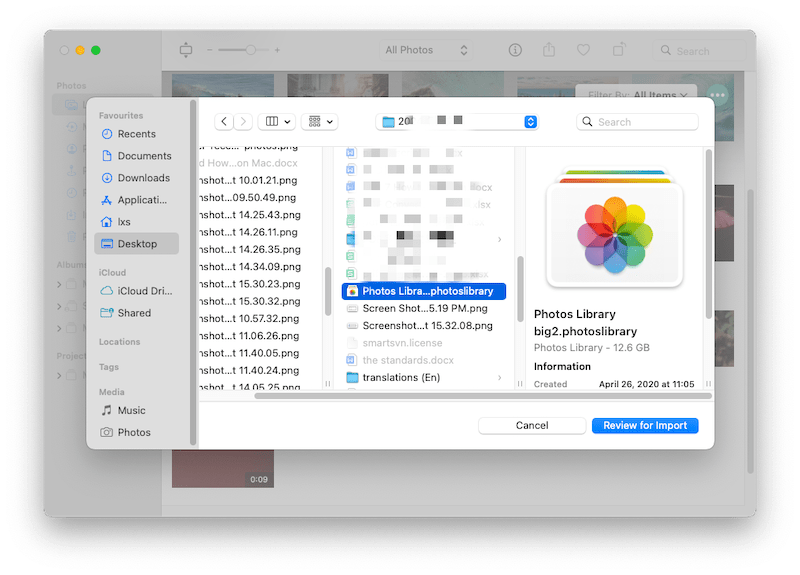Click the sidebar vertical scrollbar
800x575 pixels.
click(193, 273)
